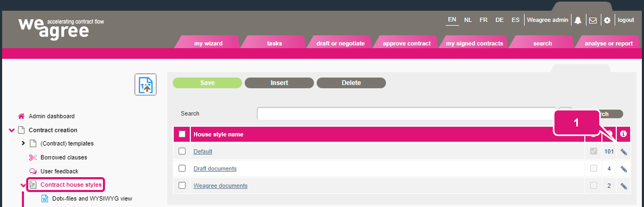Toggle default-style checkbox for Weagree documents
Image resolution: width=644 pixels, height=207 pixels.
(594, 186)
